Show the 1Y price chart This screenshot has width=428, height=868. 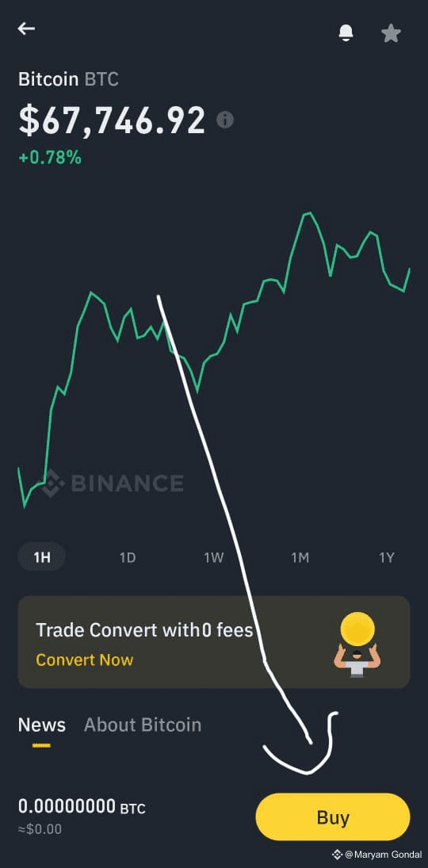[387, 557]
